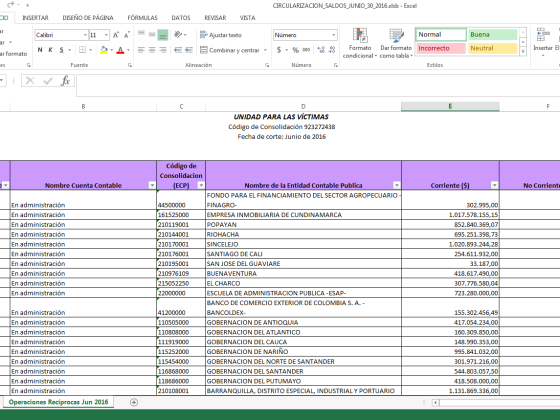Screen dimensions: 560x420
Task: Open filter for Código de Consolidacion column
Action: click(201, 185)
